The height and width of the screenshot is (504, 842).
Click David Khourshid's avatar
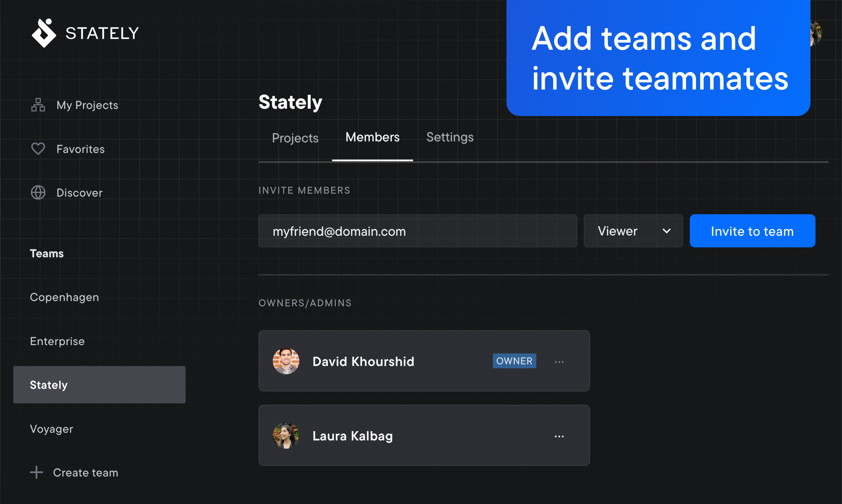[x=286, y=361]
